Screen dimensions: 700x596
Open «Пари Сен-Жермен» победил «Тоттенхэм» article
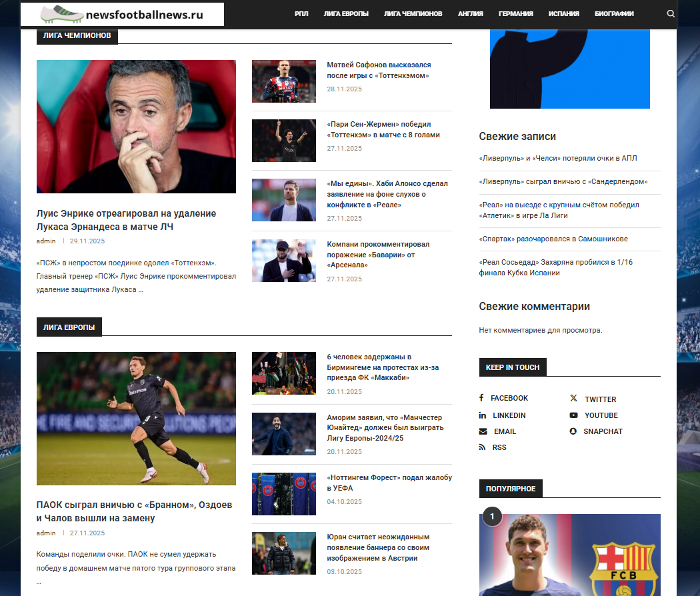[x=383, y=129]
